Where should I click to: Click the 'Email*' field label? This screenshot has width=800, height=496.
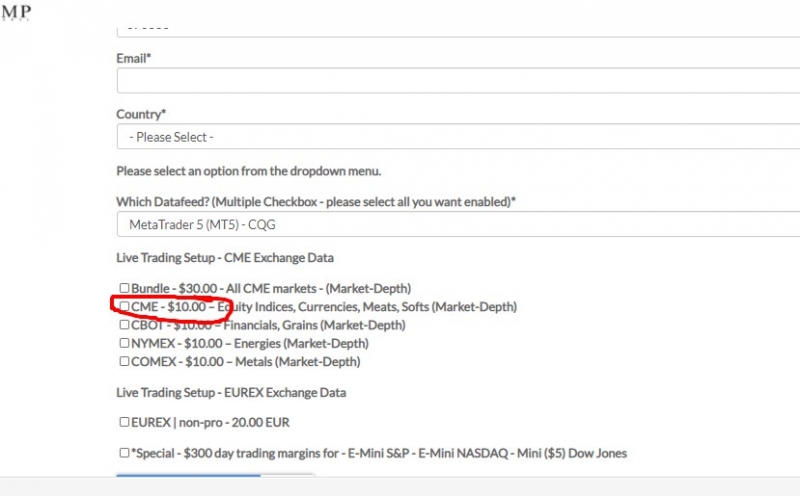pyautogui.click(x=134, y=58)
